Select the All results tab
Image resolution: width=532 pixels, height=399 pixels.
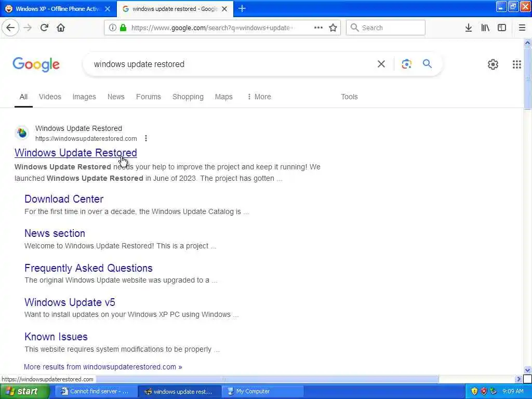[x=23, y=97]
